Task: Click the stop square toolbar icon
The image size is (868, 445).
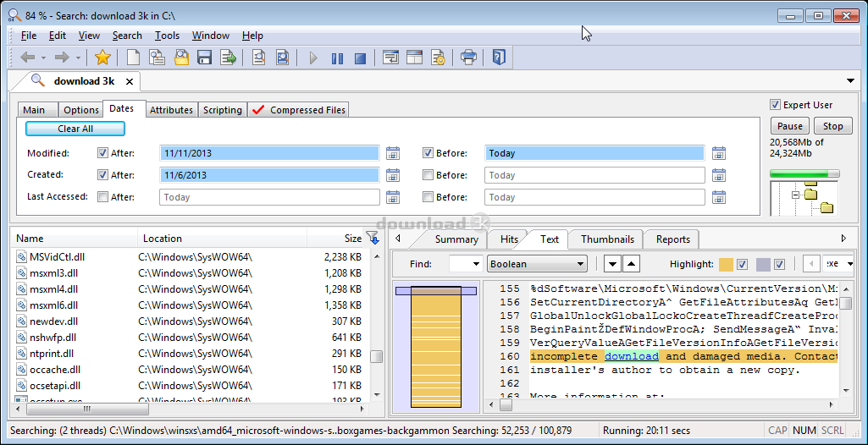Action: click(361, 58)
